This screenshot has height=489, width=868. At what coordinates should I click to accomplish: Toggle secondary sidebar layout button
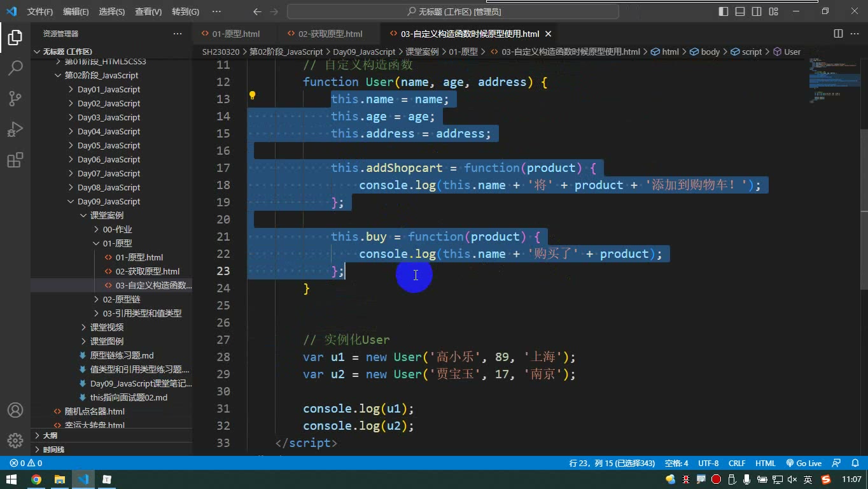757,11
